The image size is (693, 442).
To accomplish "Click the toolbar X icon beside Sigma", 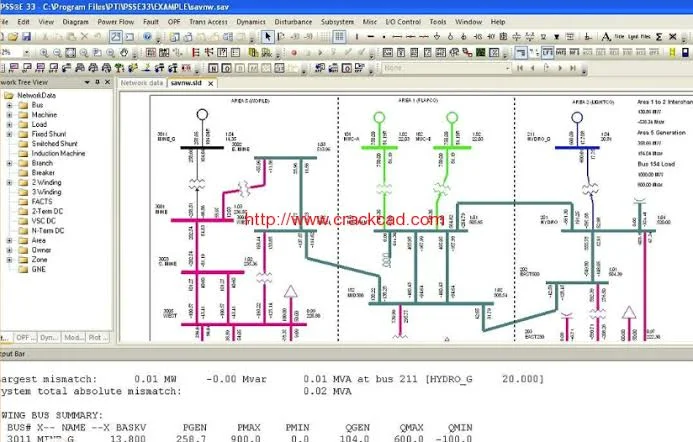I will [673, 37].
